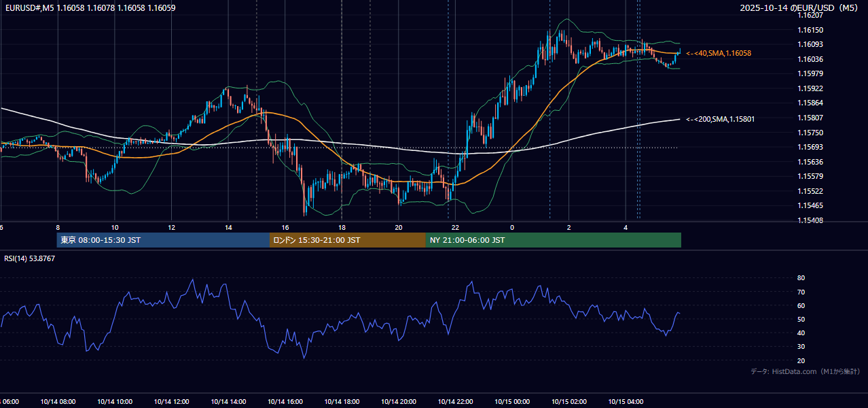Click RSI scale value 70
868x408 pixels.
(x=801, y=292)
